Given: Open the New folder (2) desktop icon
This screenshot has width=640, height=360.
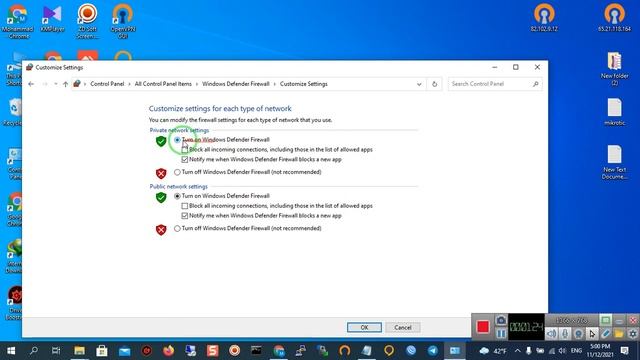Looking at the screenshot, I should click(614, 69).
